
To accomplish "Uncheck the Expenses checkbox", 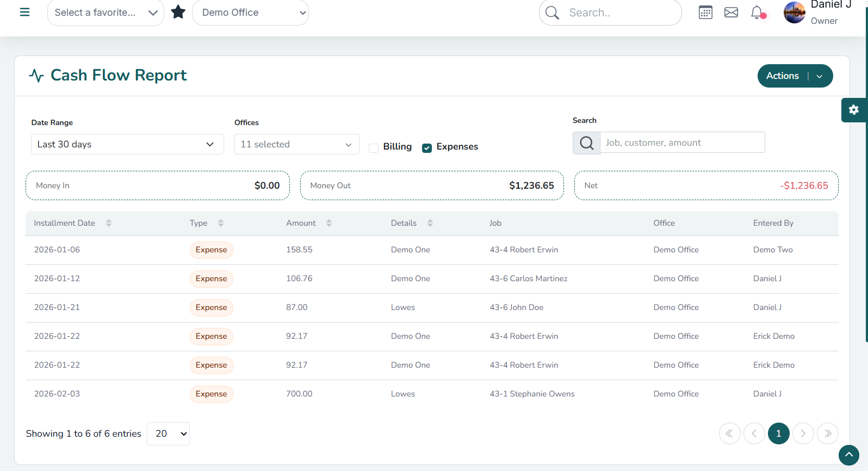I will 427,148.
